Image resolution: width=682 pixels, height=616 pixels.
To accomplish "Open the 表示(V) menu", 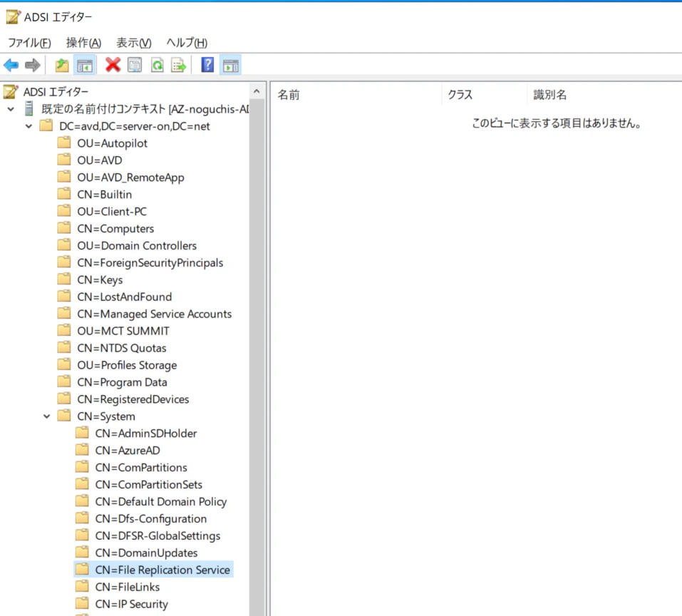I will pos(133,43).
